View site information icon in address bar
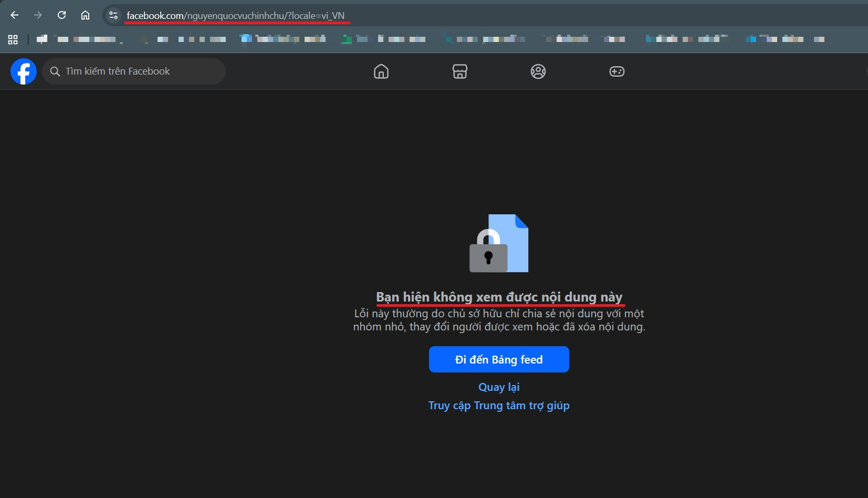 click(x=113, y=15)
